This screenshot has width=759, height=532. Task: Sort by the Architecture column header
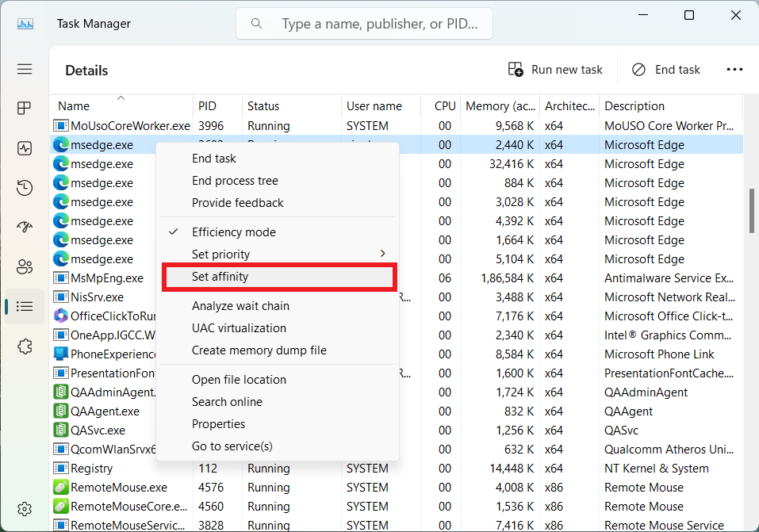pos(569,106)
